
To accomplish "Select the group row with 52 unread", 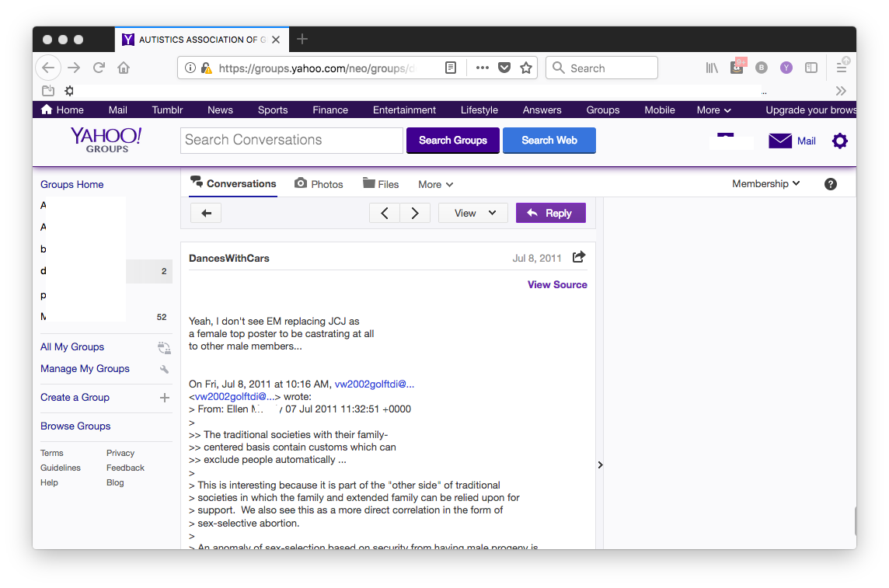I will pyautogui.click(x=106, y=317).
